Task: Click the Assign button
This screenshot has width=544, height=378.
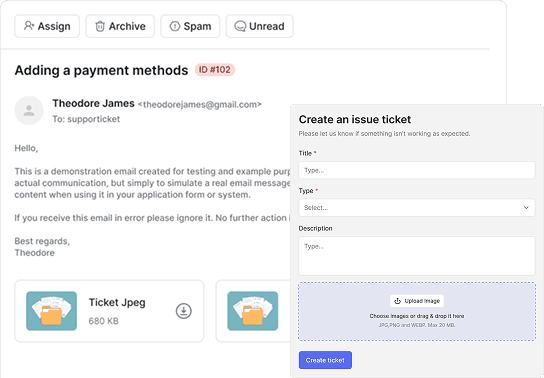Action: [47, 26]
